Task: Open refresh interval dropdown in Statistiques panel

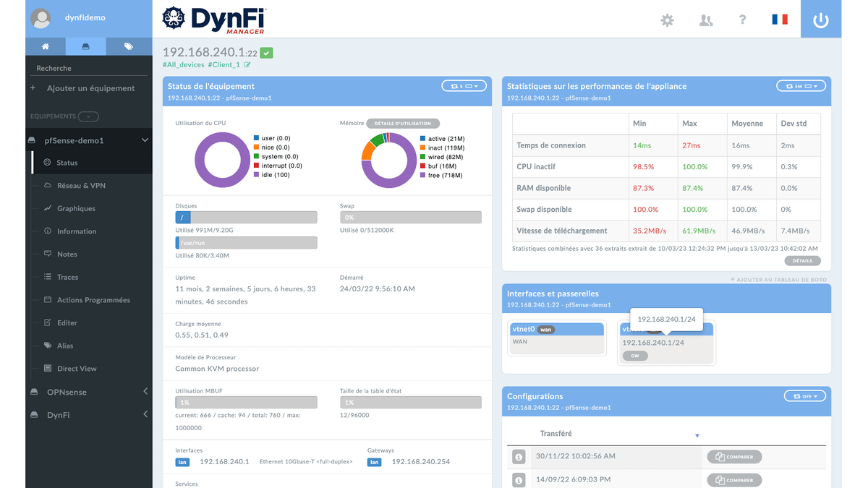Action: pos(801,86)
